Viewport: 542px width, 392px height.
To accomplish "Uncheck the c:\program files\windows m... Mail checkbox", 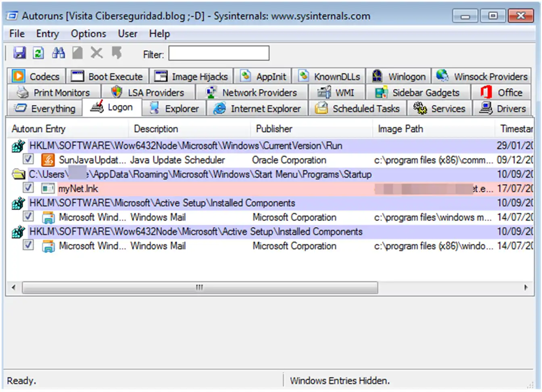I will point(28,216).
